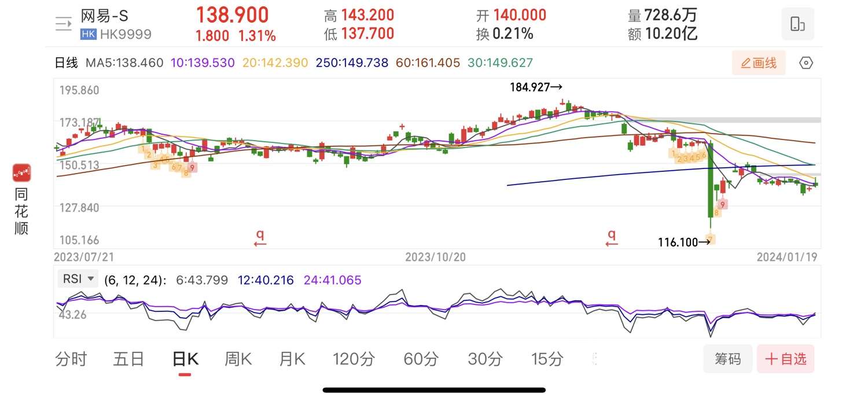Tap the 105.166 price axis label
868x401 pixels.
pyautogui.click(x=80, y=240)
